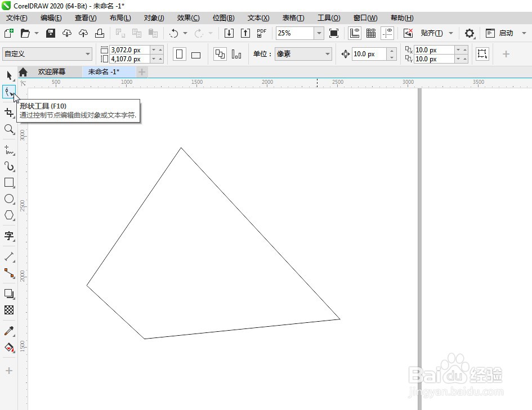The width and height of the screenshot is (532, 410).
Task: Expand the undo history dropdown arrow
Action: [185, 33]
